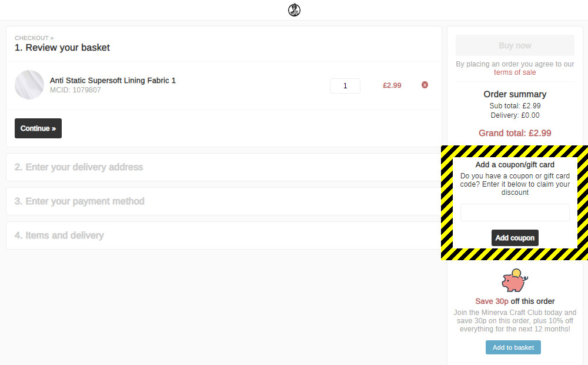Click the item price £2.99
Image resolution: width=588 pixels, height=365 pixels.
pyautogui.click(x=392, y=85)
